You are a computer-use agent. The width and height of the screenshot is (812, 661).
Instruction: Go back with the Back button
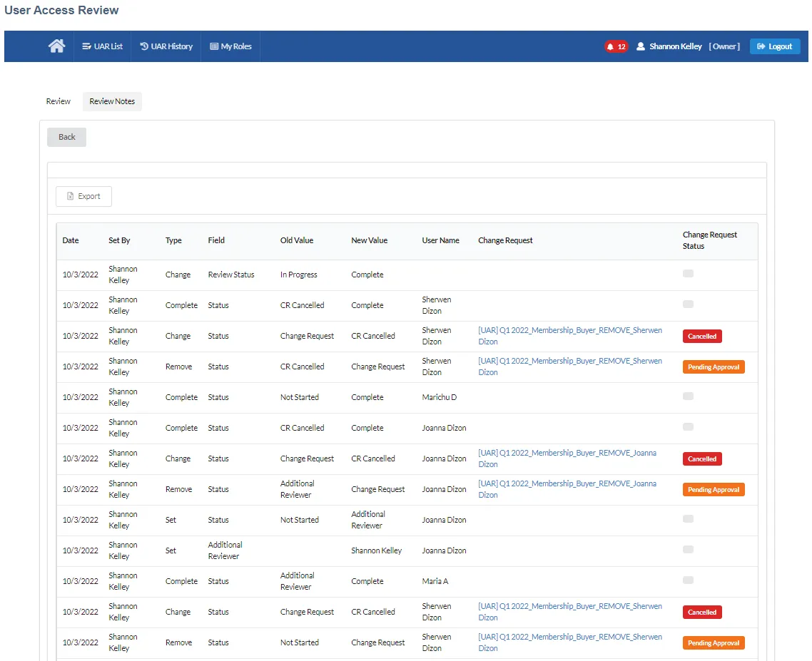click(x=67, y=137)
